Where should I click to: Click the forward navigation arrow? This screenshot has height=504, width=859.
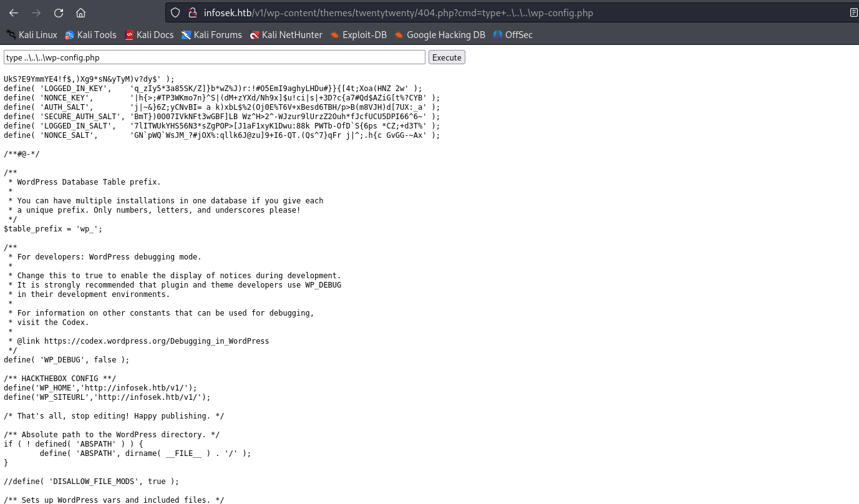tap(36, 12)
